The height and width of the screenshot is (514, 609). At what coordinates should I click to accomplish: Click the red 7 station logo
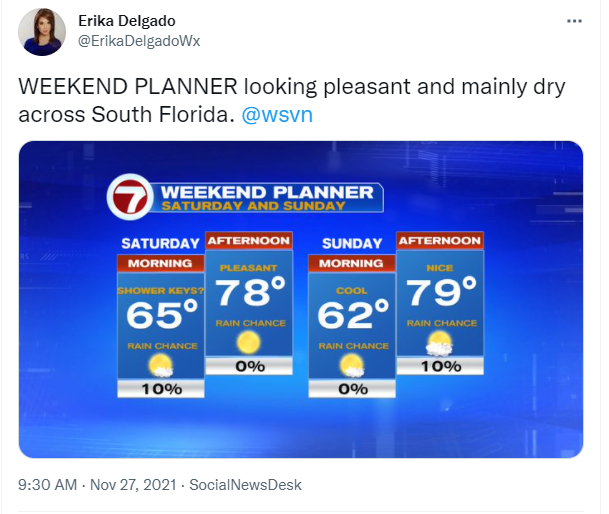click(x=130, y=197)
